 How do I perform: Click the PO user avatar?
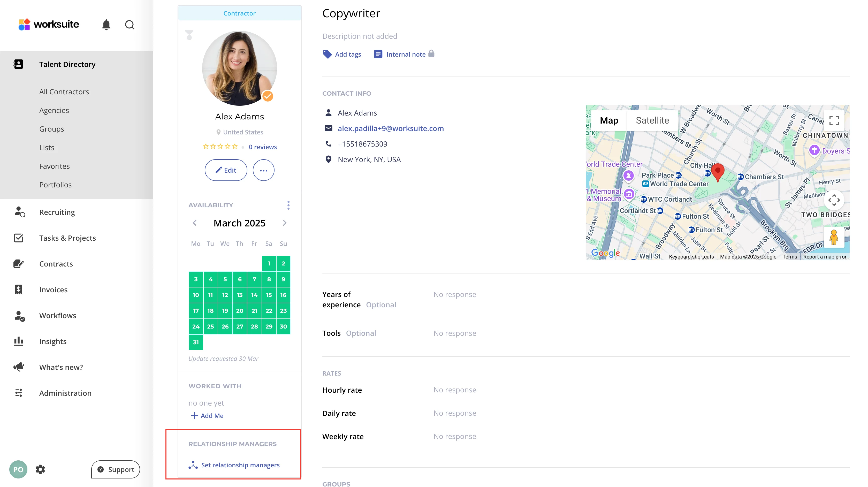coord(18,469)
